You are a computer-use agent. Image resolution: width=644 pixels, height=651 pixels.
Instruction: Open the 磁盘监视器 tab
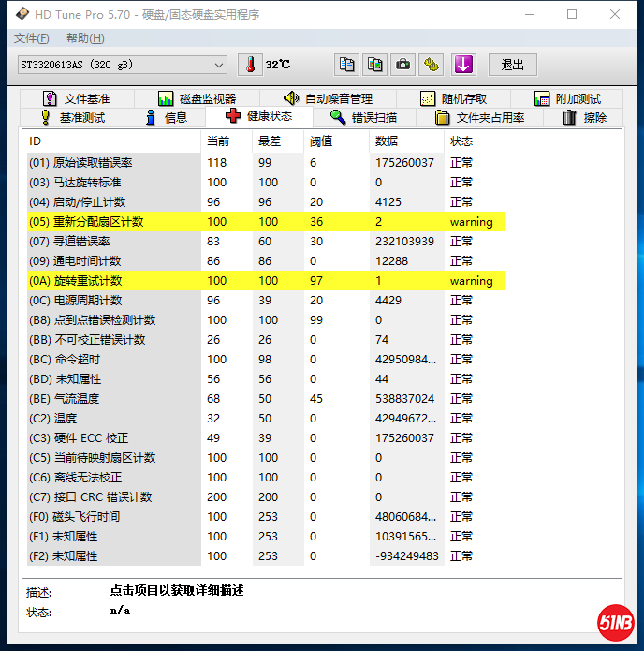(197, 98)
